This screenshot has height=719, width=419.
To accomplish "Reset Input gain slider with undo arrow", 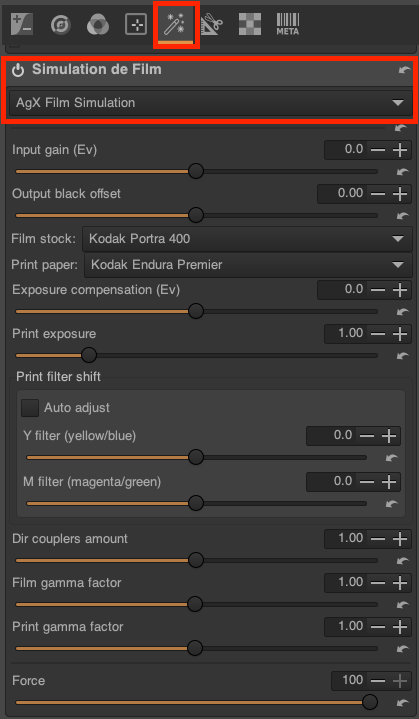I will (x=402, y=171).
